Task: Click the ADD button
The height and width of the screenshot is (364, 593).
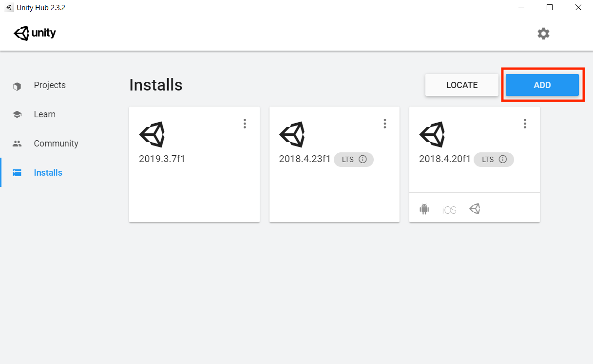Action: [x=542, y=85]
